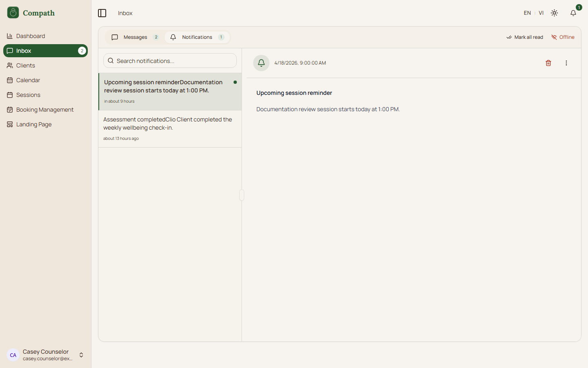This screenshot has height=368, width=588.
Task: Open the Calendar page
Action: click(x=28, y=80)
